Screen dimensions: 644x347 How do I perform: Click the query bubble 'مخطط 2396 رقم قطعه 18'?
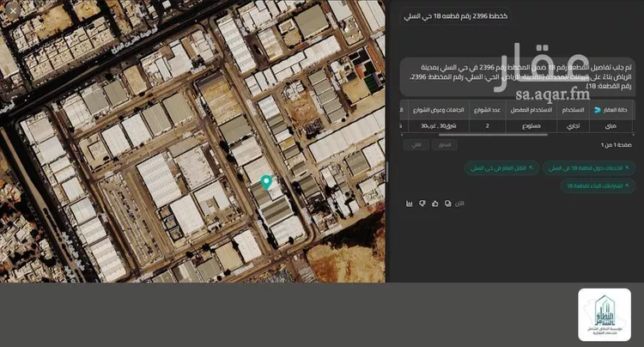pyautogui.click(x=455, y=16)
